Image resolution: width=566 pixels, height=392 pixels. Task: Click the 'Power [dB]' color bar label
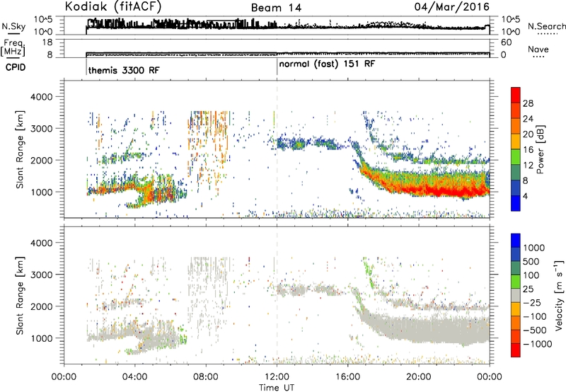541,149
